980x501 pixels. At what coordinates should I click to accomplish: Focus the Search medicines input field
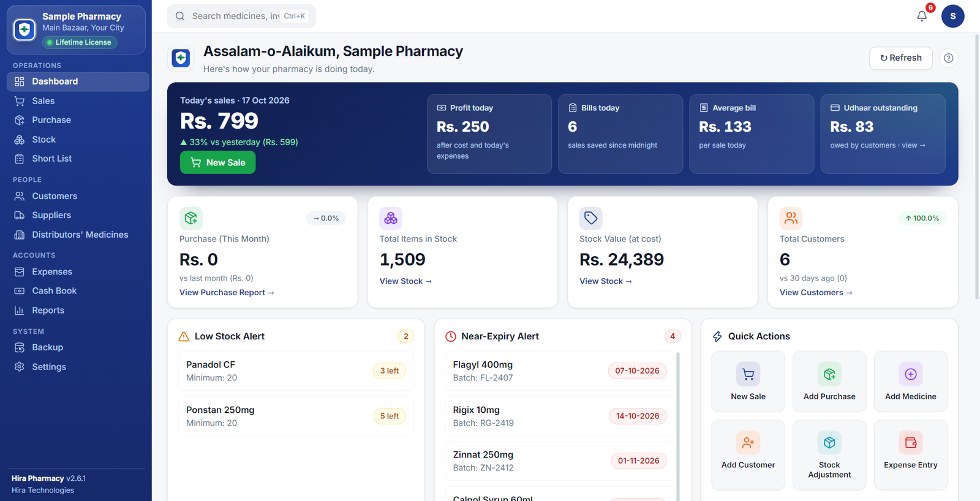pyautogui.click(x=241, y=16)
